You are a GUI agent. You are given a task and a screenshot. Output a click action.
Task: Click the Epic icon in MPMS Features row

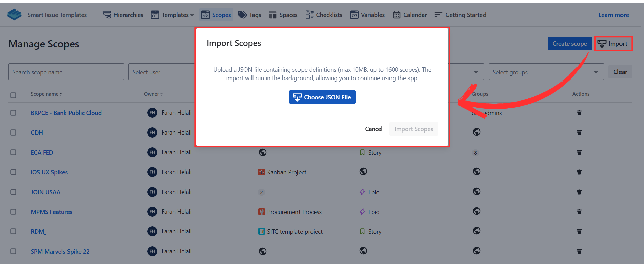click(x=362, y=212)
